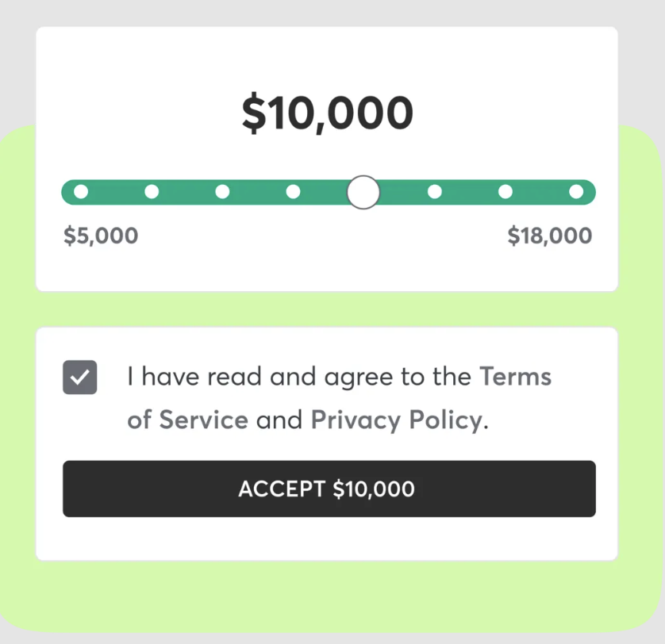The width and height of the screenshot is (665, 644).
Task: Open the Privacy Policy link
Action: pyautogui.click(x=395, y=419)
